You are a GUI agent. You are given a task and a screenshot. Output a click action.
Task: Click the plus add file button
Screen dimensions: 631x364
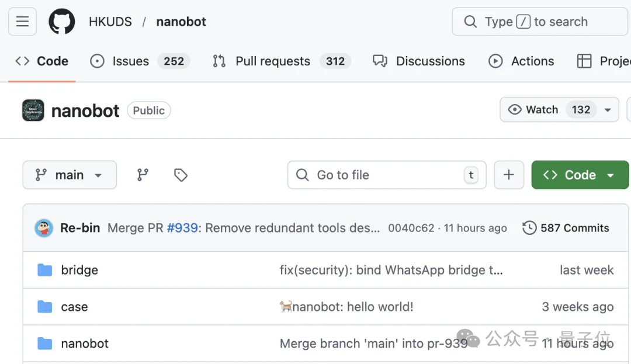click(509, 175)
